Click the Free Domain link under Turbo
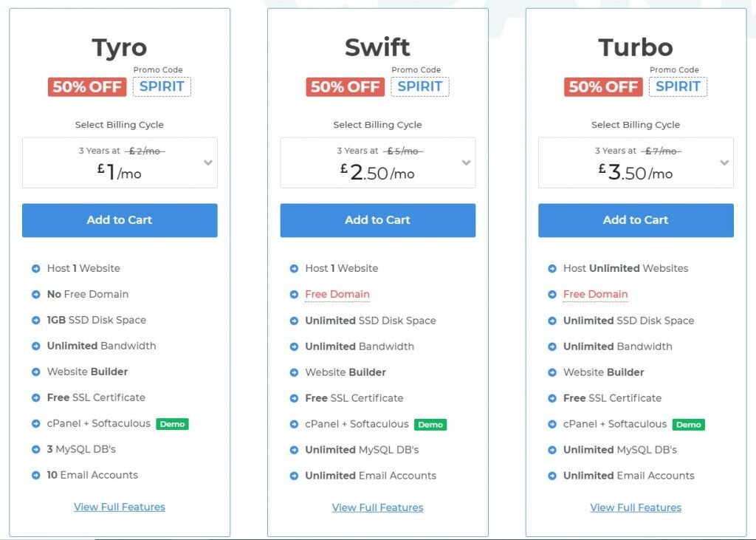 pyautogui.click(x=596, y=294)
